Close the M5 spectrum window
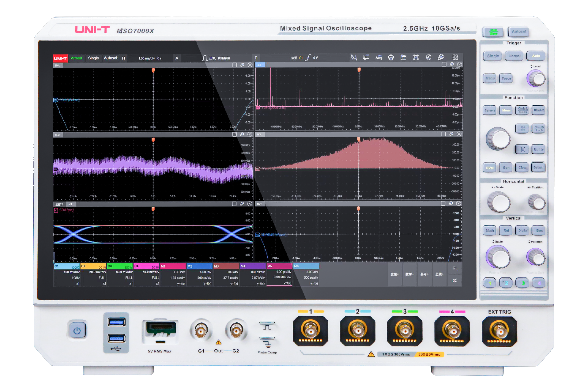The image size is (588, 392). pos(460,64)
